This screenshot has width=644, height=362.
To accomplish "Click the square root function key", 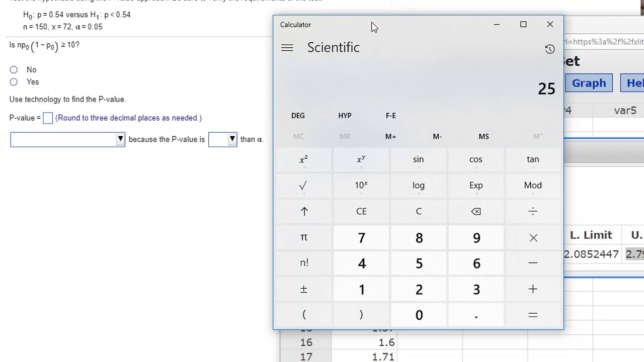I will click(303, 186).
